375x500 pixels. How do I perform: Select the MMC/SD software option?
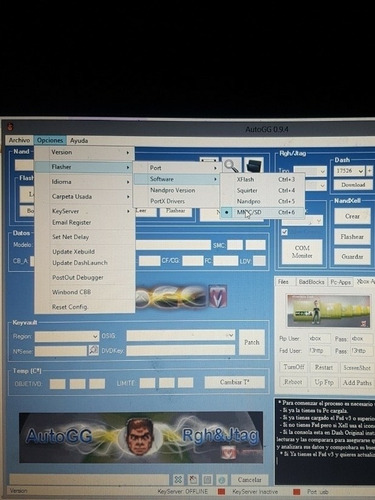coord(262,212)
